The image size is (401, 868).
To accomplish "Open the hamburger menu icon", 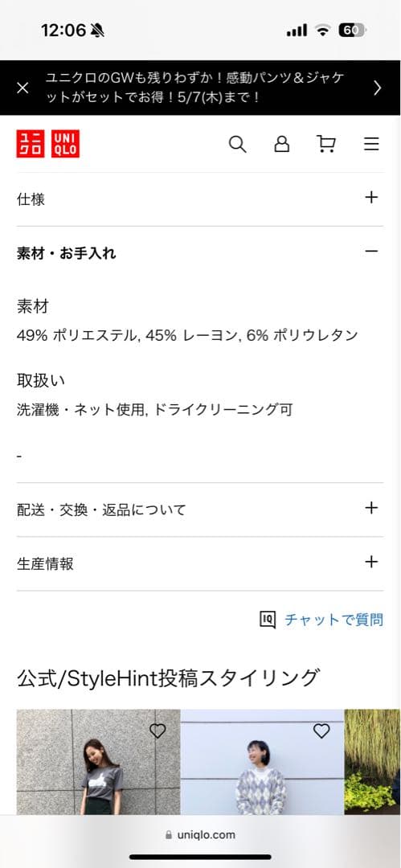I will click(371, 145).
